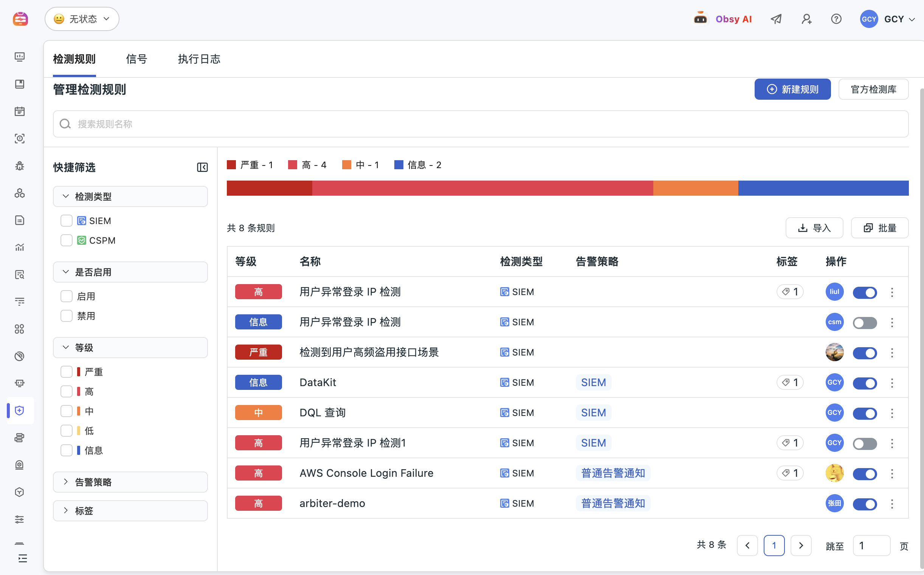The height and width of the screenshot is (575, 924).
Task: Expand the 标签 filter section
Action: [130, 511]
